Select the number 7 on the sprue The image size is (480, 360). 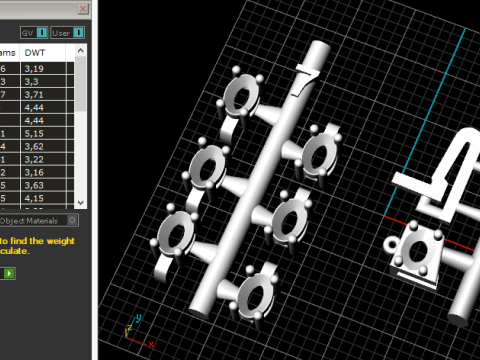click(306, 80)
